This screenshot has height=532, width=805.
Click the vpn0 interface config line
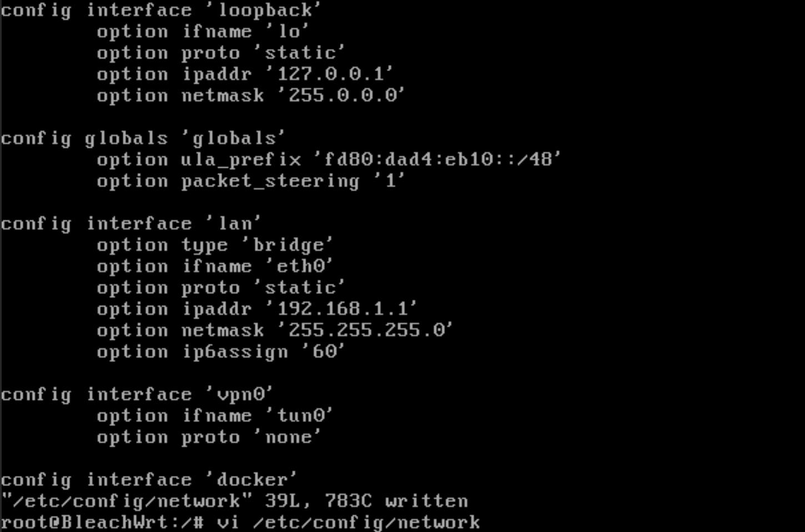pyautogui.click(x=137, y=394)
